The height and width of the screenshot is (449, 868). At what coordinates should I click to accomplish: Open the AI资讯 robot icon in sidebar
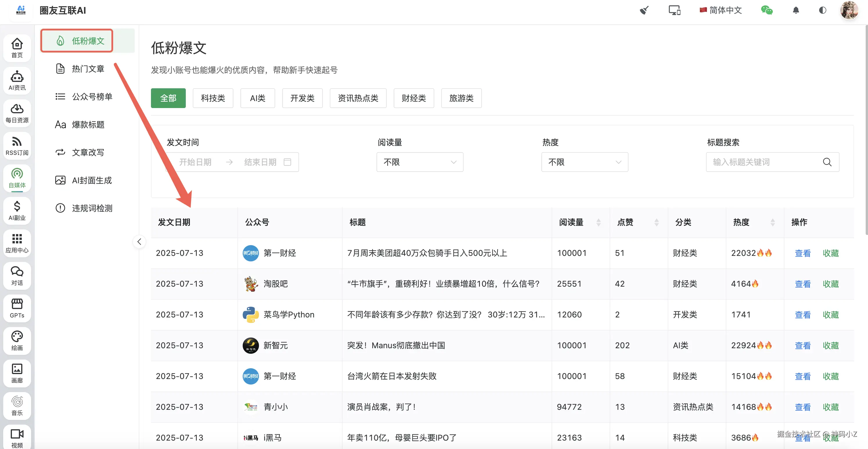pos(17,77)
